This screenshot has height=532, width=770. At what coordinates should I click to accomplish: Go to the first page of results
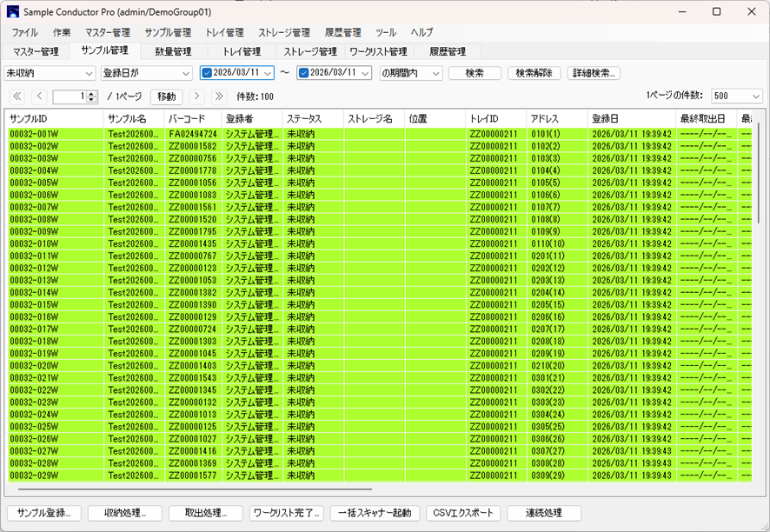[17, 96]
